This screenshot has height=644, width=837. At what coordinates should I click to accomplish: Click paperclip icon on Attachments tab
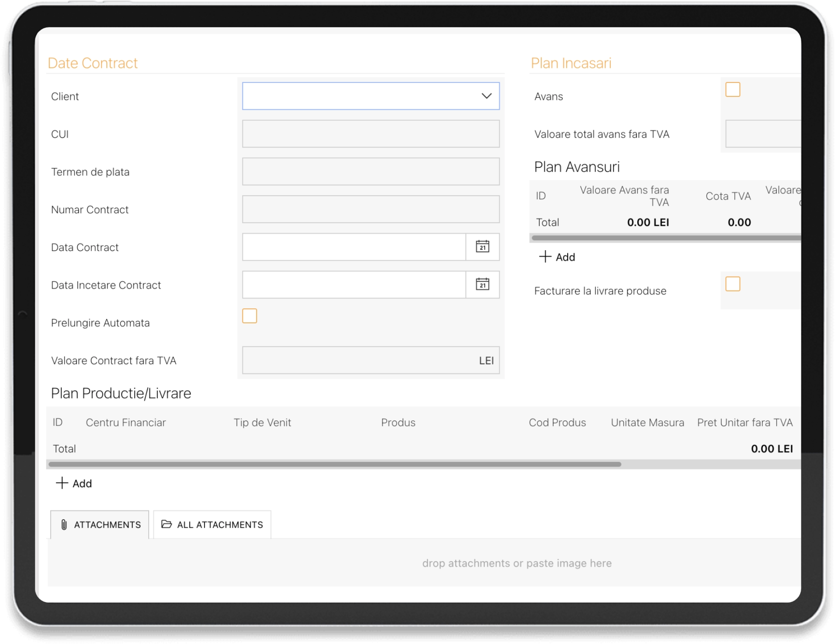(x=64, y=525)
